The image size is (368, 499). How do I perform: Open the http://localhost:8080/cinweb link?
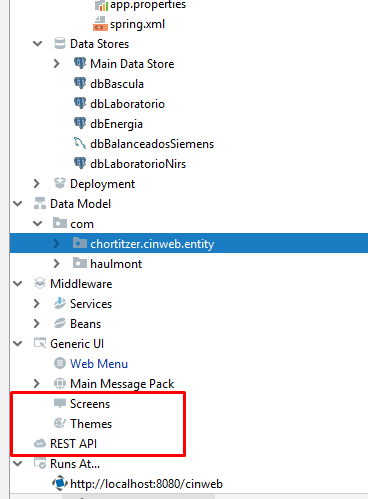pos(146,484)
